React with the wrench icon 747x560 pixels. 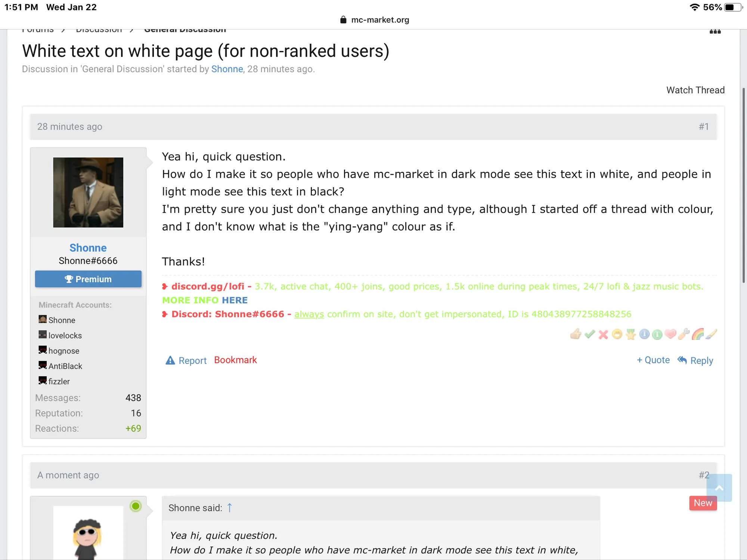(x=684, y=334)
